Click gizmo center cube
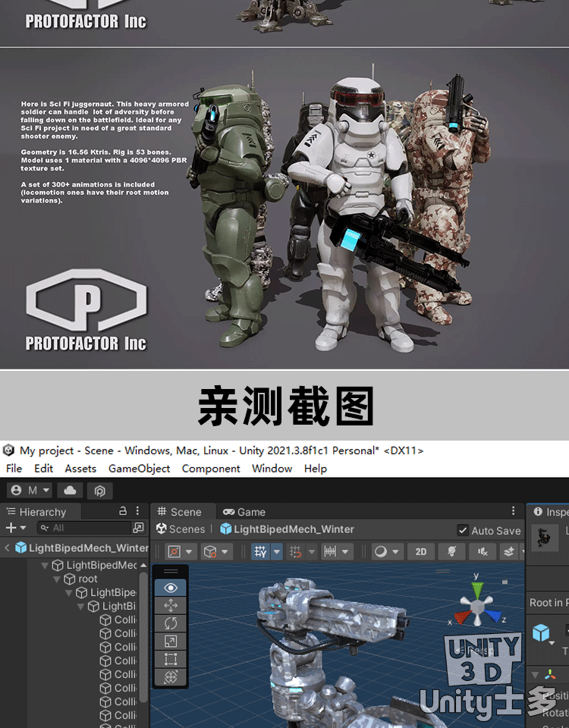The image size is (569, 728). pyautogui.click(x=477, y=607)
